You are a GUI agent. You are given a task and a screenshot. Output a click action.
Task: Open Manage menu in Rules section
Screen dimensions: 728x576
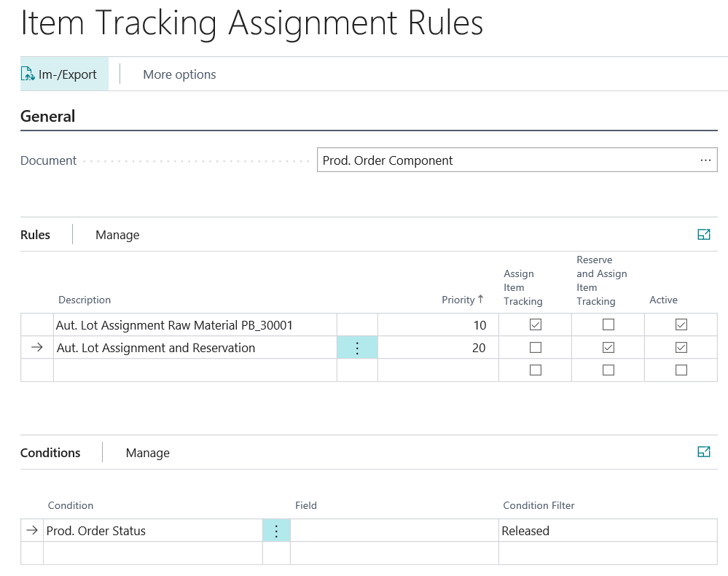point(117,235)
